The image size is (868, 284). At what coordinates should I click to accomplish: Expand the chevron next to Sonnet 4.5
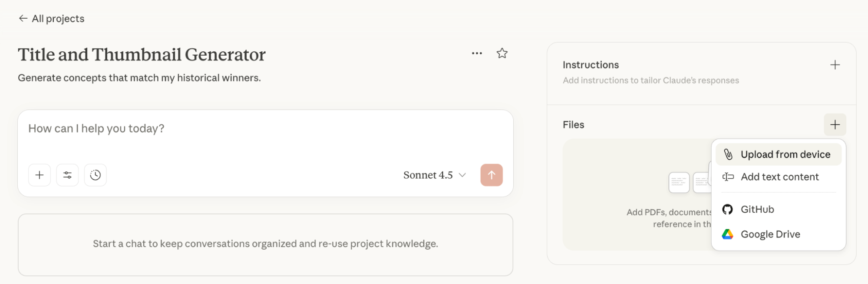tap(462, 175)
